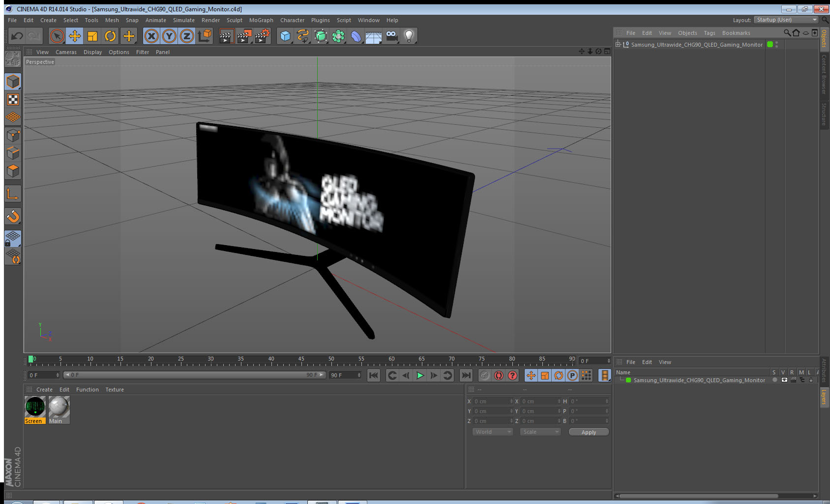Render to Picture Viewer icon
The height and width of the screenshot is (504, 830).
pyautogui.click(x=244, y=36)
